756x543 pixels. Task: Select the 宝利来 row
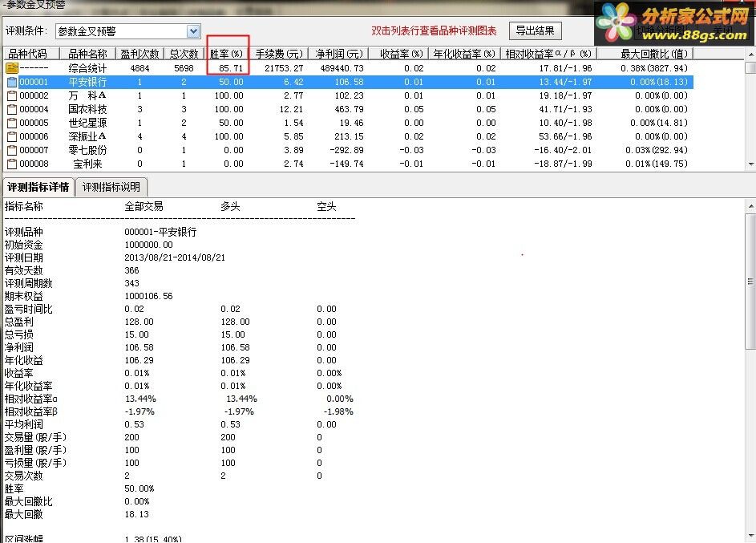click(349, 164)
